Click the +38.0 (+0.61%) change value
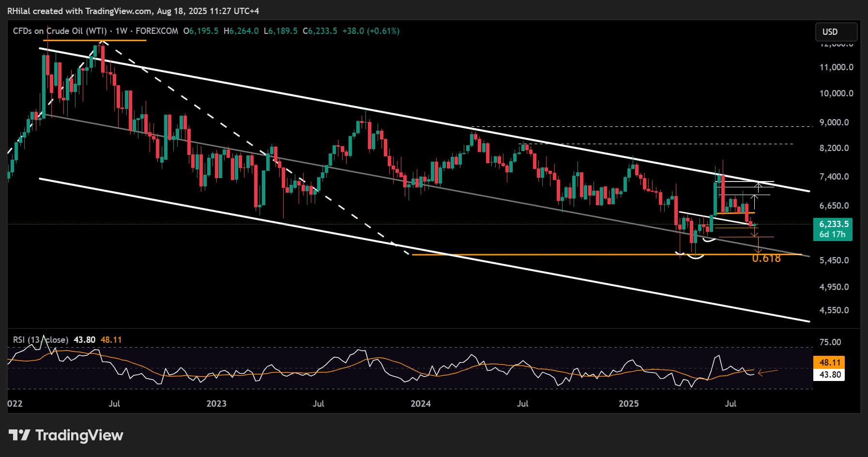The image size is (868, 457). 371,31
